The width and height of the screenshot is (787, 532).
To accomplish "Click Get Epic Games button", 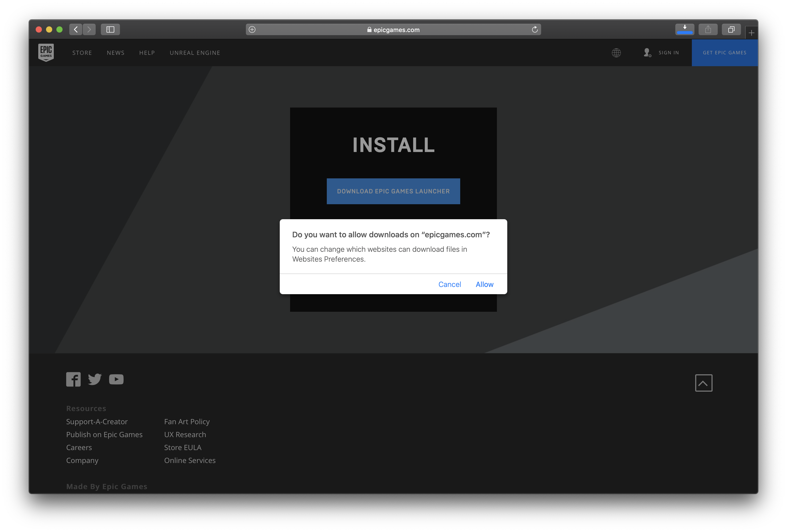I will tap(725, 52).
